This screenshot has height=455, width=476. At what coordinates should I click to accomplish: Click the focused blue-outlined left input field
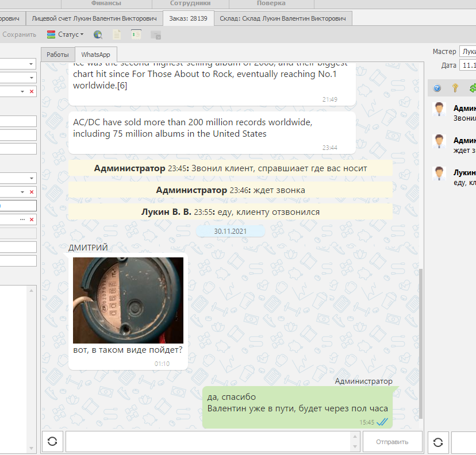[x=18, y=206]
